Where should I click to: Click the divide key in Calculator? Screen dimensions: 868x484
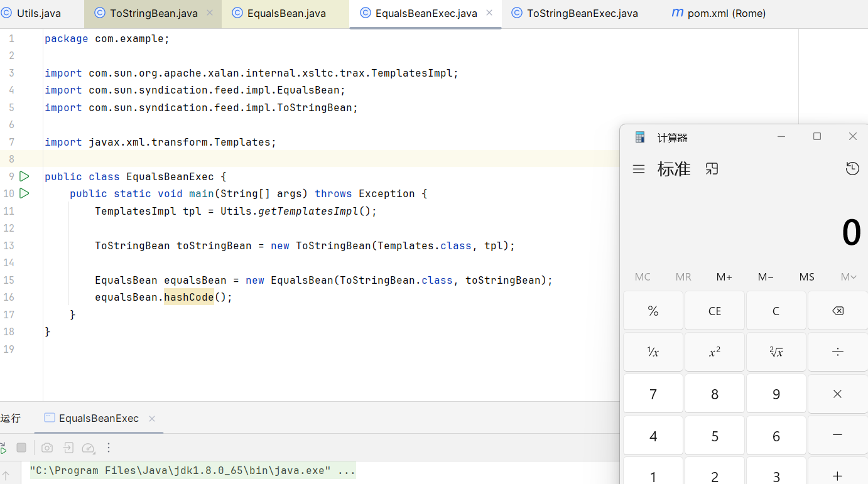[x=838, y=352]
